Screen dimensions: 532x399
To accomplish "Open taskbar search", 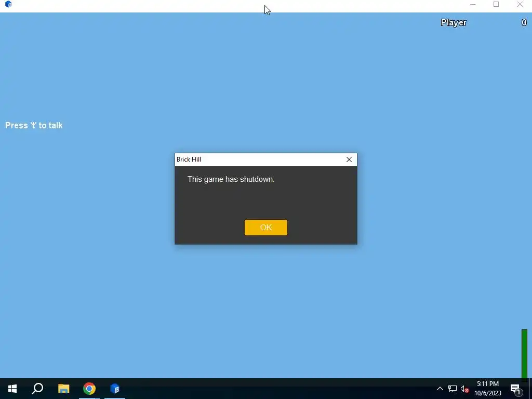I will 37,389.
